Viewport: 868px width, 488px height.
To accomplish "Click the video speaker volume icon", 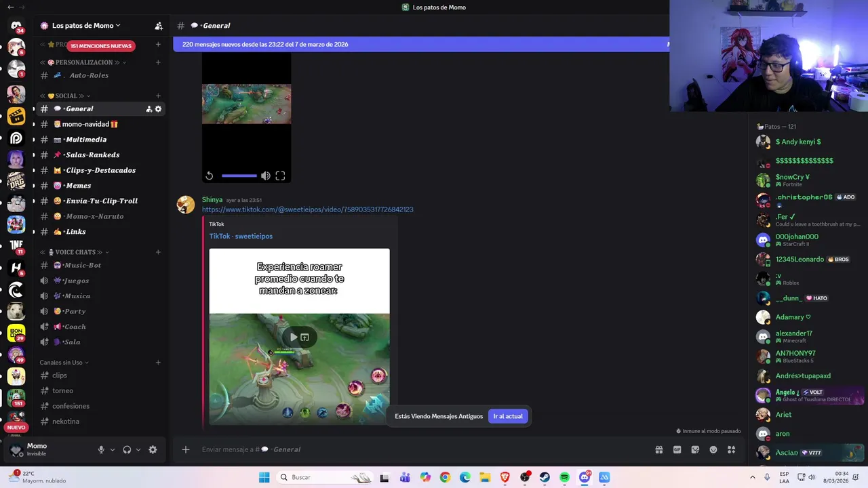I will pyautogui.click(x=266, y=176).
